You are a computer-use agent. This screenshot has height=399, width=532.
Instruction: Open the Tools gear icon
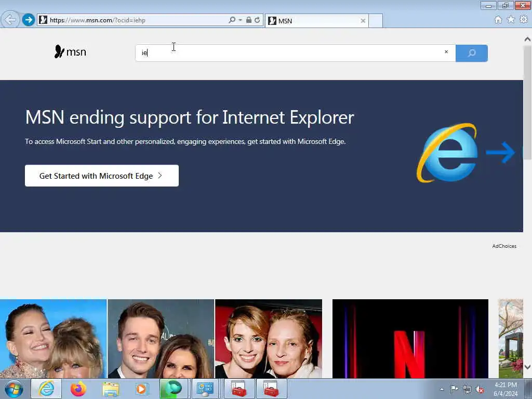(524, 20)
